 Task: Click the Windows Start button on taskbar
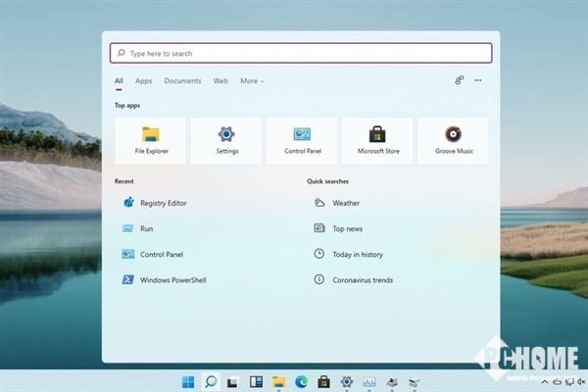coord(188,381)
